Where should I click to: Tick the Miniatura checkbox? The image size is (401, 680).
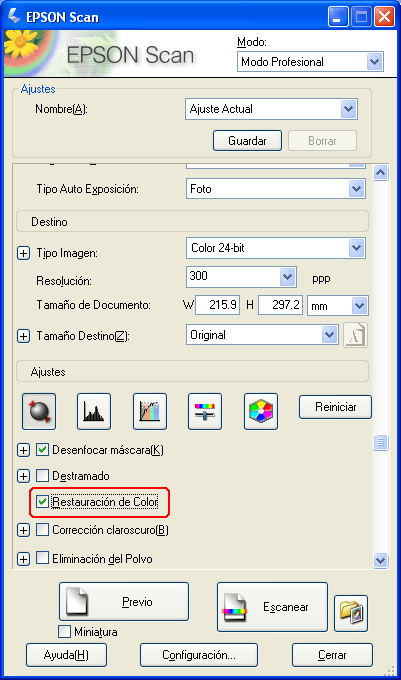click(64, 631)
